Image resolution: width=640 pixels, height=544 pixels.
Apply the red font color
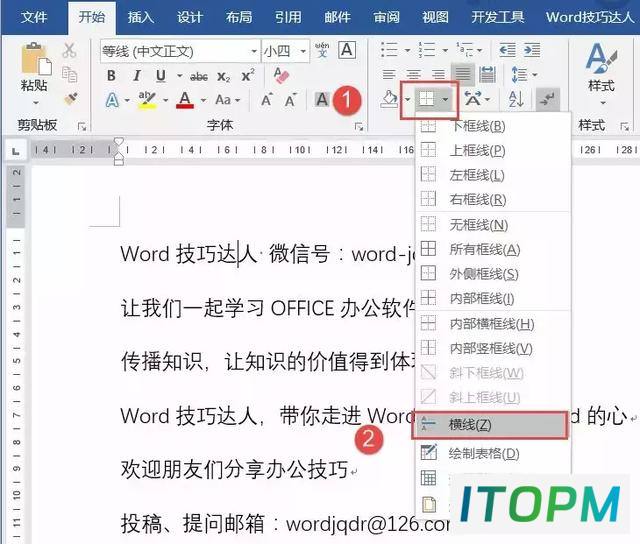[184, 100]
